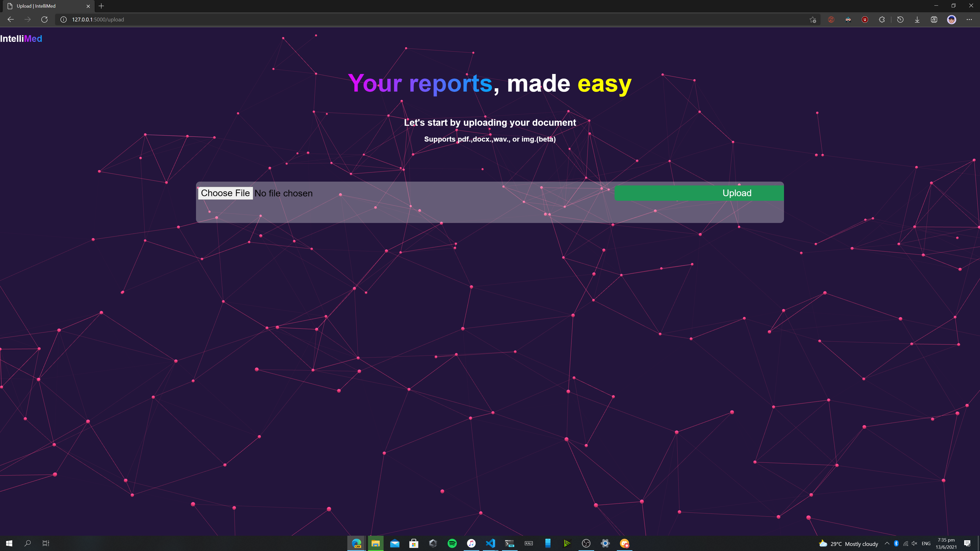Select the Upload | IntelliMed tab

(x=46, y=6)
